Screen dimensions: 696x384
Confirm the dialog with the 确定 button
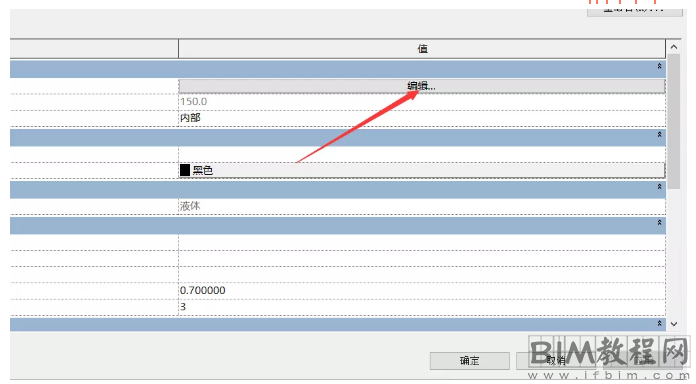470,360
